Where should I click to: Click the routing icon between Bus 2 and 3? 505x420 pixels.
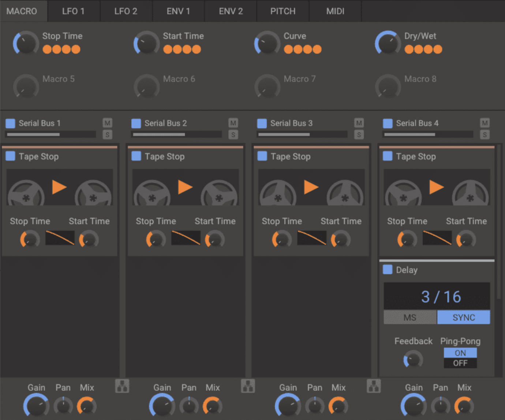pos(248,386)
